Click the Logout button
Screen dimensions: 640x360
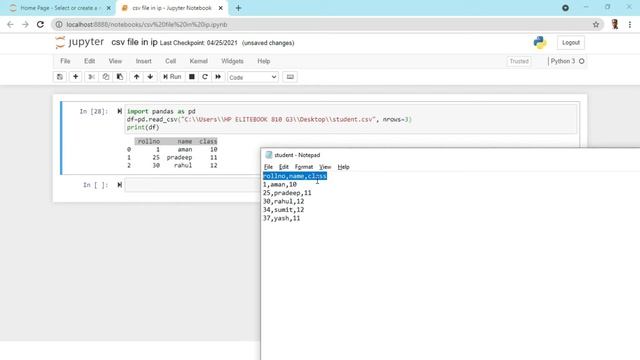point(571,42)
